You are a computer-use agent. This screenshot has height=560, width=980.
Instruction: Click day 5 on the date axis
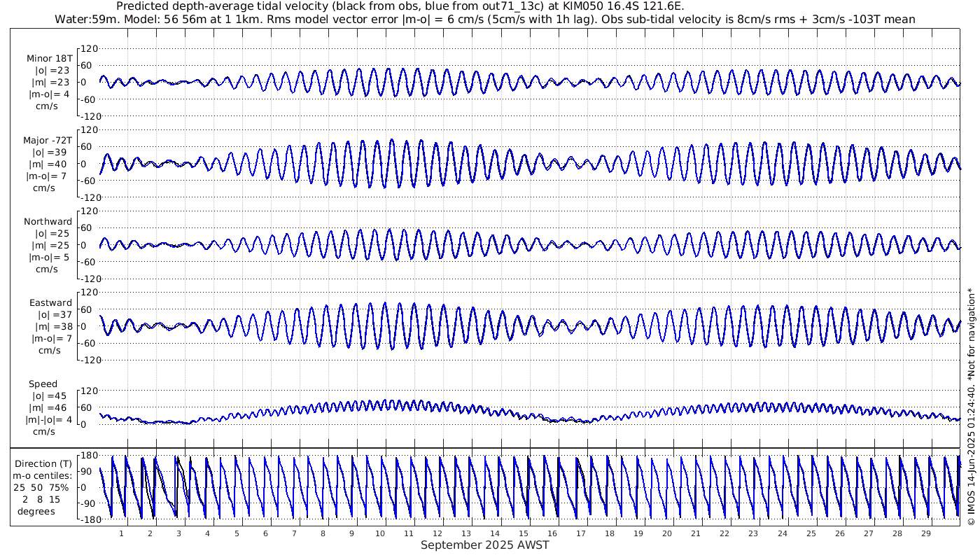click(237, 533)
